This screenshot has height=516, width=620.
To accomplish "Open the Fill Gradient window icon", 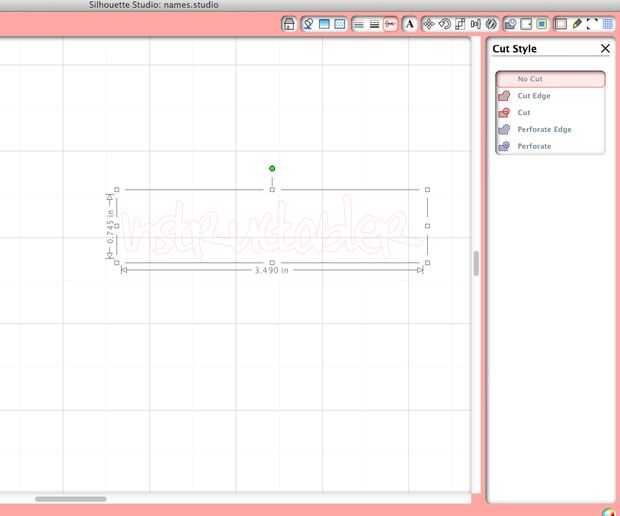I will point(324,24).
